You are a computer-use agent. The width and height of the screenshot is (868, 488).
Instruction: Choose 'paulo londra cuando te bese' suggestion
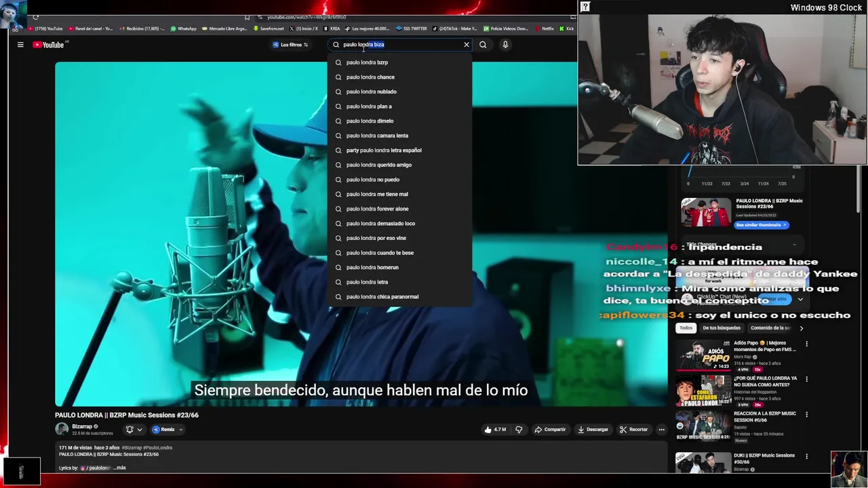(400, 253)
